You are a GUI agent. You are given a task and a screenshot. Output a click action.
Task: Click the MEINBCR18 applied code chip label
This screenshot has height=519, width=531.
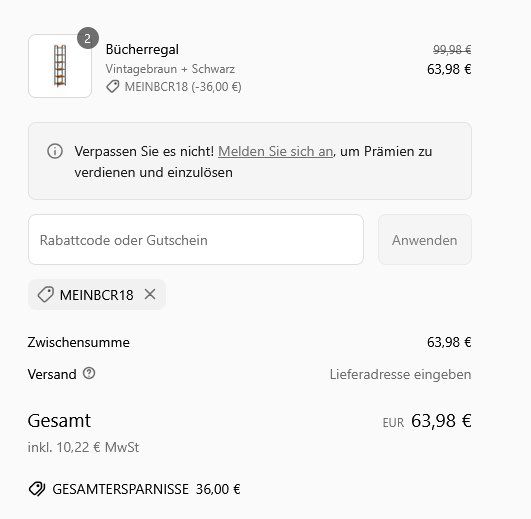point(97,295)
